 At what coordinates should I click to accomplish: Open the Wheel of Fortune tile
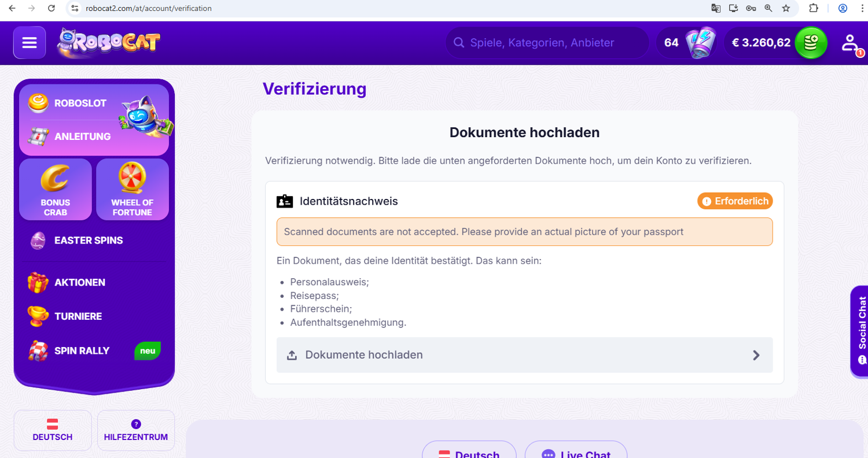[133, 190]
